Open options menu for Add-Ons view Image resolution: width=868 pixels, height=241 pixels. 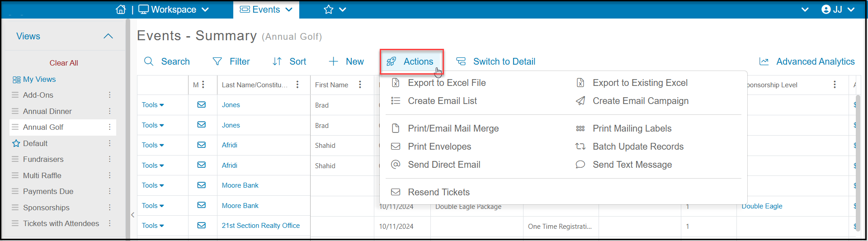[x=109, y=95]
